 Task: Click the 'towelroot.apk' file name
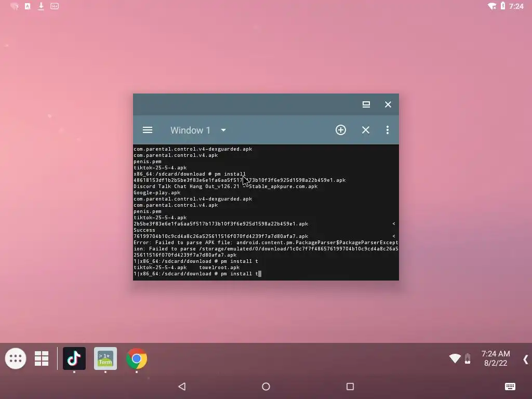pyautogui.click(x=219, y=268)
